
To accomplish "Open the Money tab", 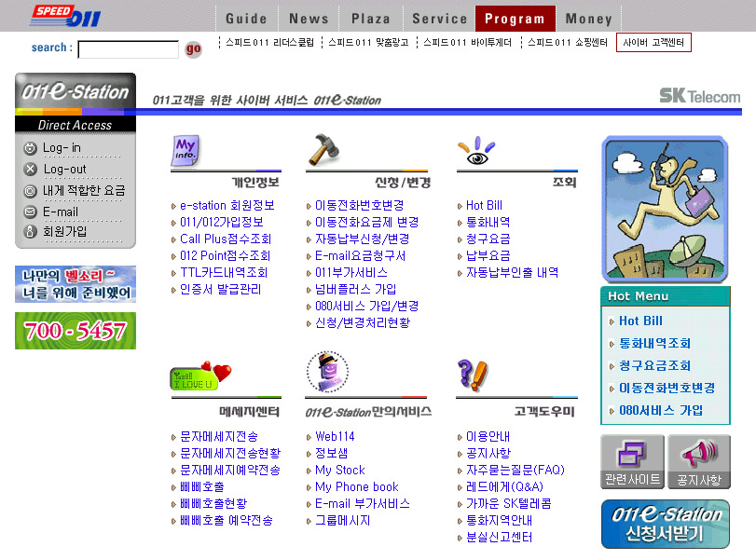I will click(x=589, y=19).
